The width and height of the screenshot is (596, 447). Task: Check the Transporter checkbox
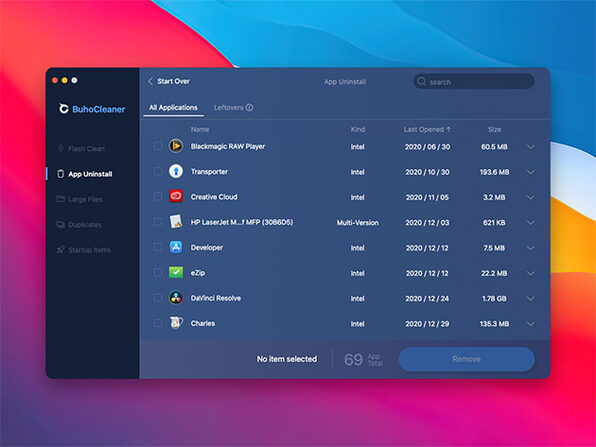point(157,171)
